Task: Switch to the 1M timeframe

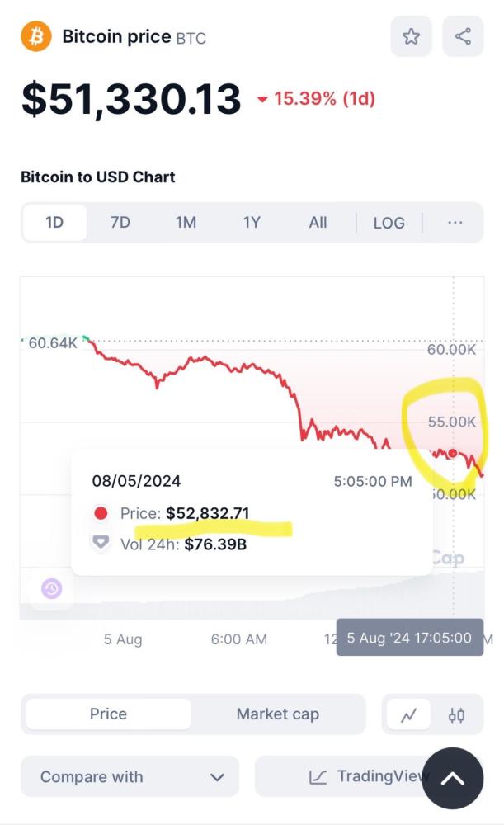Action: (x=186, y=223)
